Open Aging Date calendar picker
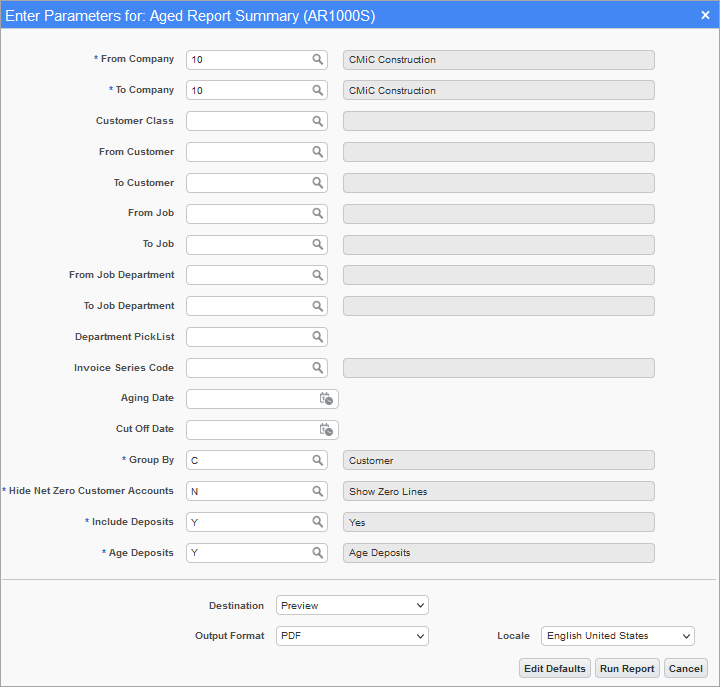 tap(326, 399)
